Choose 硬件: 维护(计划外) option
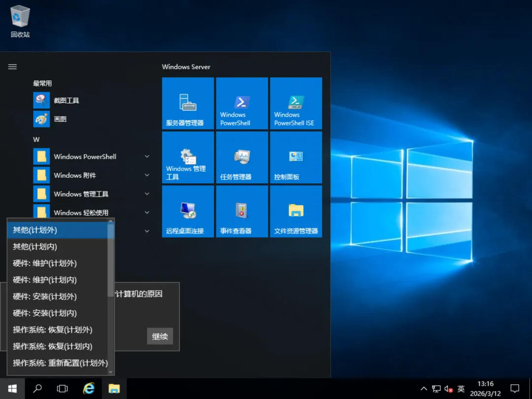This screenshot has height=399, width=532. point(45,264)
